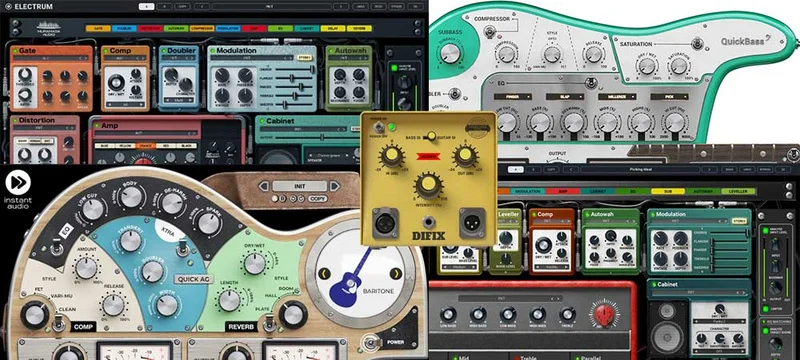Image resolution: width=800 pixels, height=360 pixels.
Task: Click the QuickBass logo
Action: [x=745, y=40]
